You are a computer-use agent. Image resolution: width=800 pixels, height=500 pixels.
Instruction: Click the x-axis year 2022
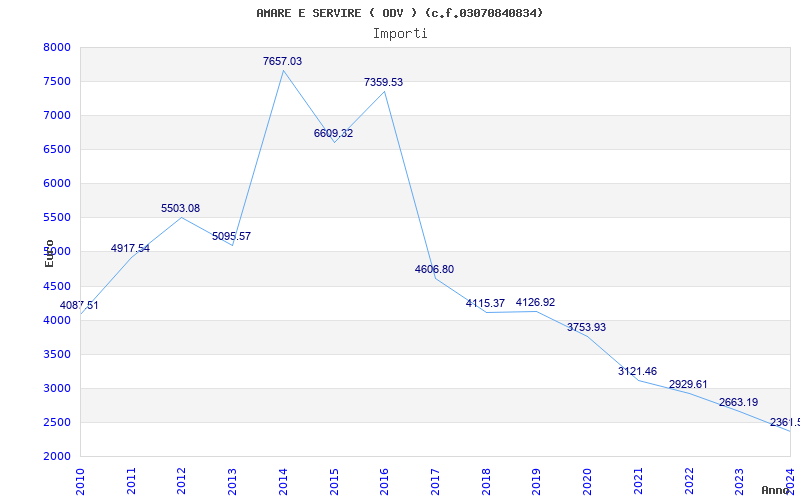pyautogui.click(x=688, y=481)
